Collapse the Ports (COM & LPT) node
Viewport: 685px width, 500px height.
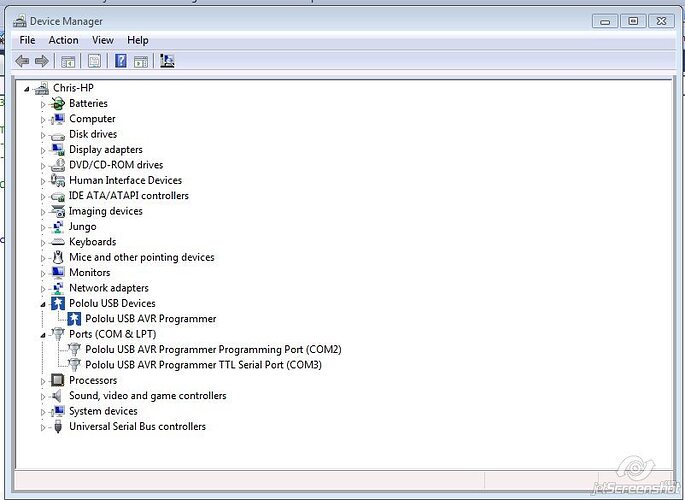click(43, 335)
